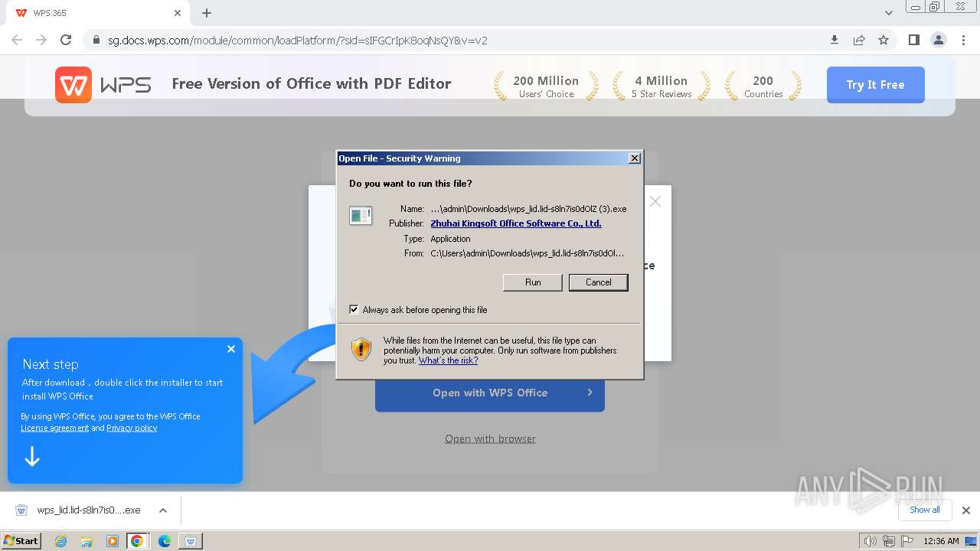Select the WPS 365 browser tab

pyautogui.click(x=96, y=13)
